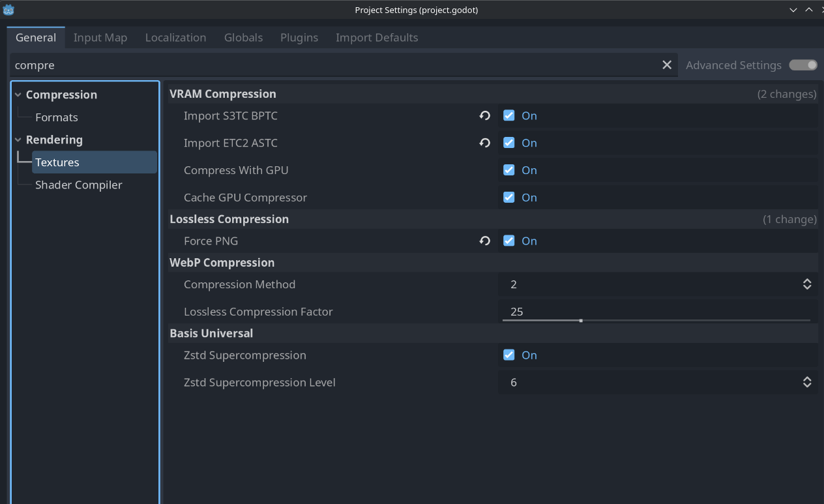
Task: Click the Godot logo icon in title bar
Action: point(8,10)
